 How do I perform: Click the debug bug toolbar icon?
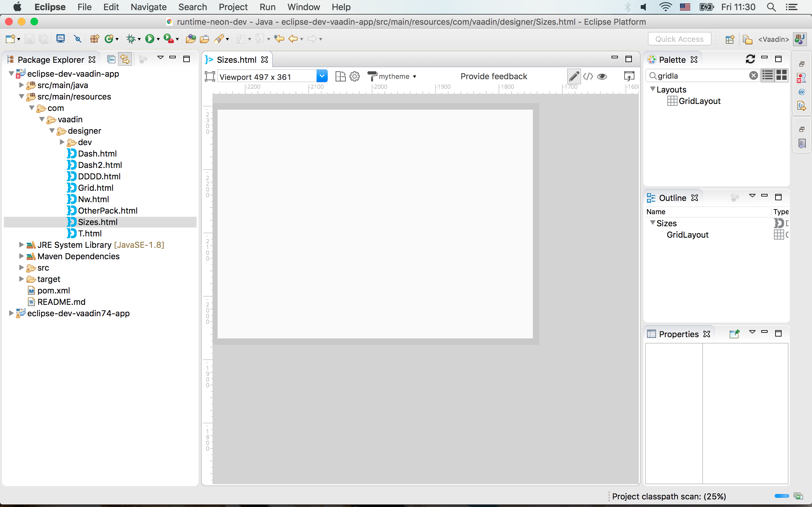(131, 39)
